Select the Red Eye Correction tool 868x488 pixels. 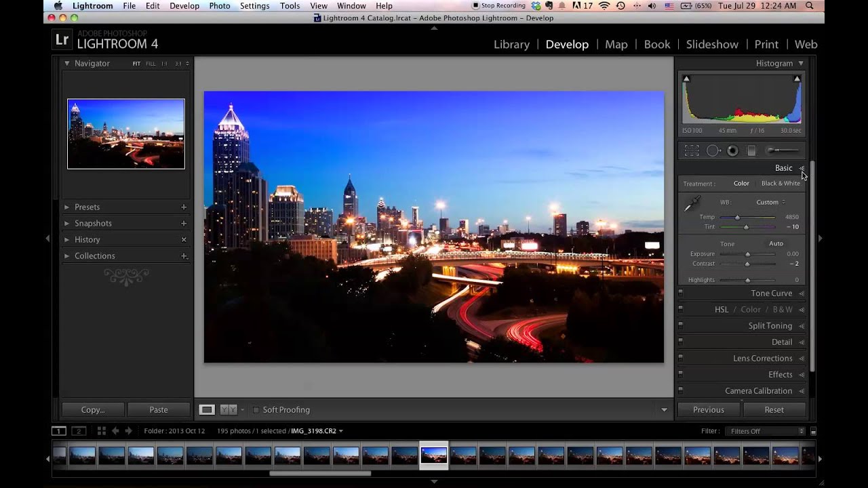tap(732, 151)
